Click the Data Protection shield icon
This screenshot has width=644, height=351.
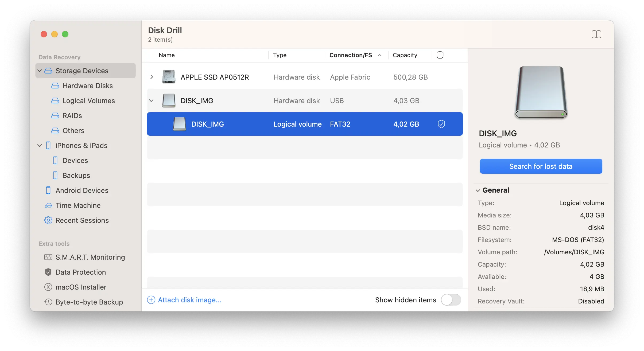pos(48,272)
